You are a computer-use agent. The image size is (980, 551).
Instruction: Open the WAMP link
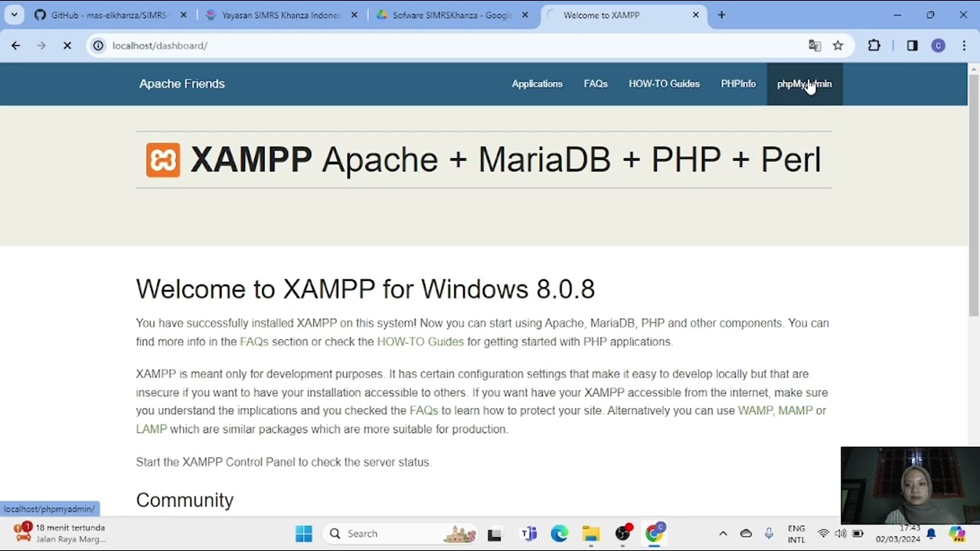(755, 411)
